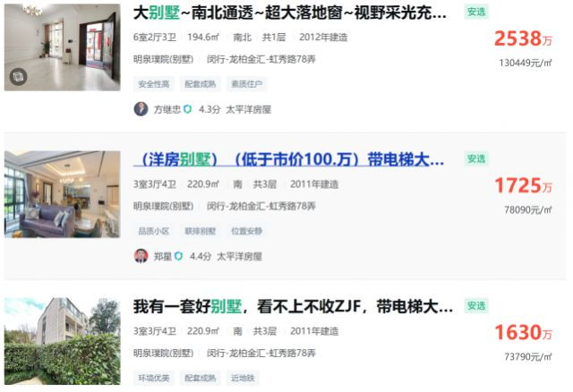Click the 环境优美 tag

click(x=154, y=378)
